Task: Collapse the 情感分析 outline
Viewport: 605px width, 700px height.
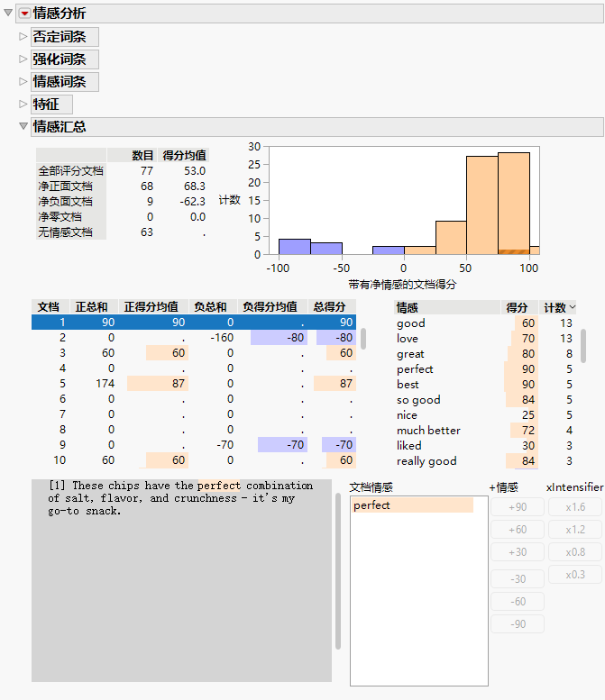Action: pos(8,13)
